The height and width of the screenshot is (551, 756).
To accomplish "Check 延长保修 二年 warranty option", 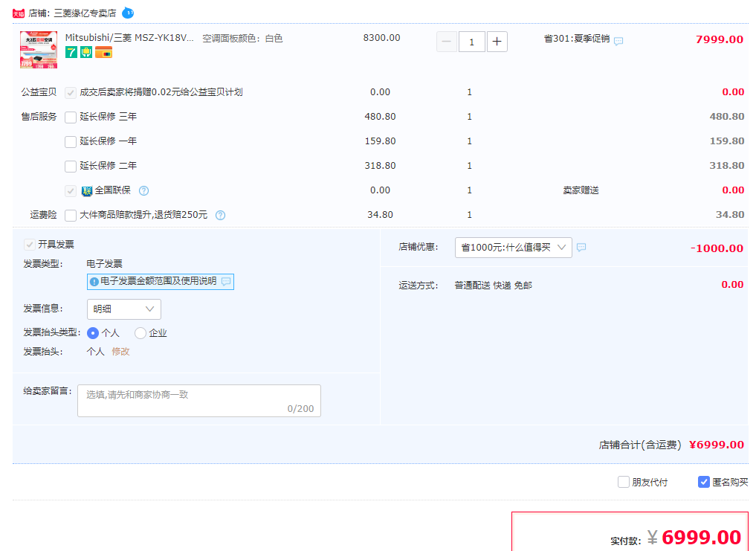I will [x=71, y=167].
